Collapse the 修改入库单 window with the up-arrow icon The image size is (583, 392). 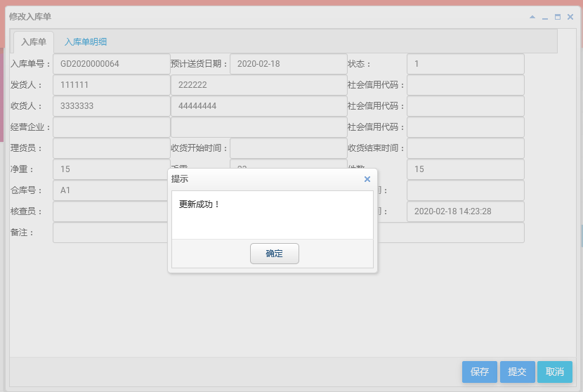click(x=532, y=17)
